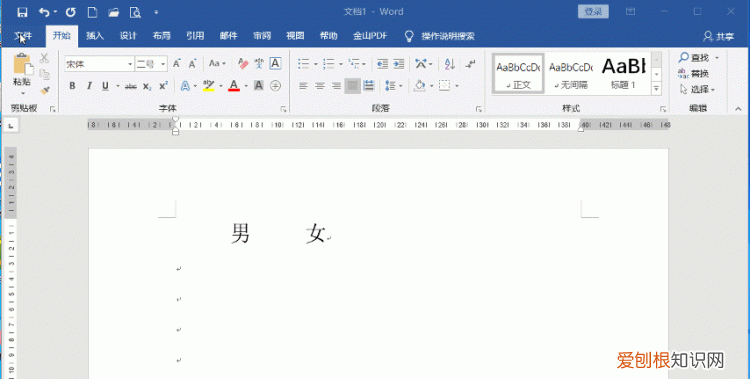Activate the Format Painter brush
The height and width of the screenshot is (379, 750).
(44, 90)
